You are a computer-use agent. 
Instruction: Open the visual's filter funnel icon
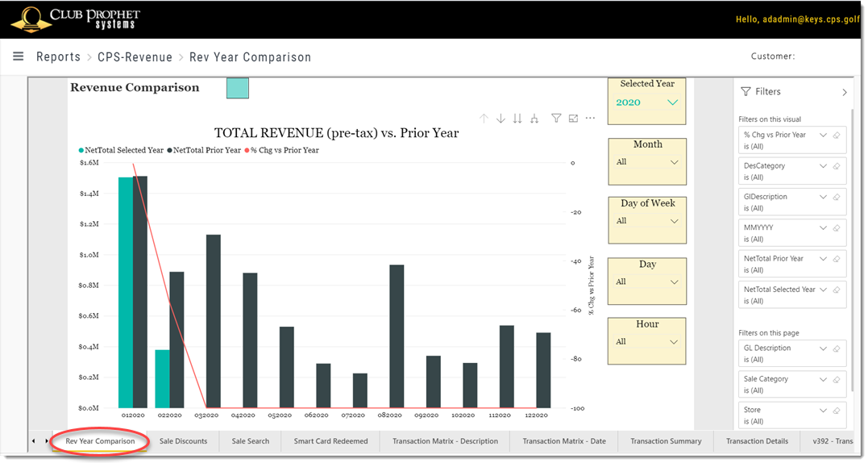tap(556, 118)
